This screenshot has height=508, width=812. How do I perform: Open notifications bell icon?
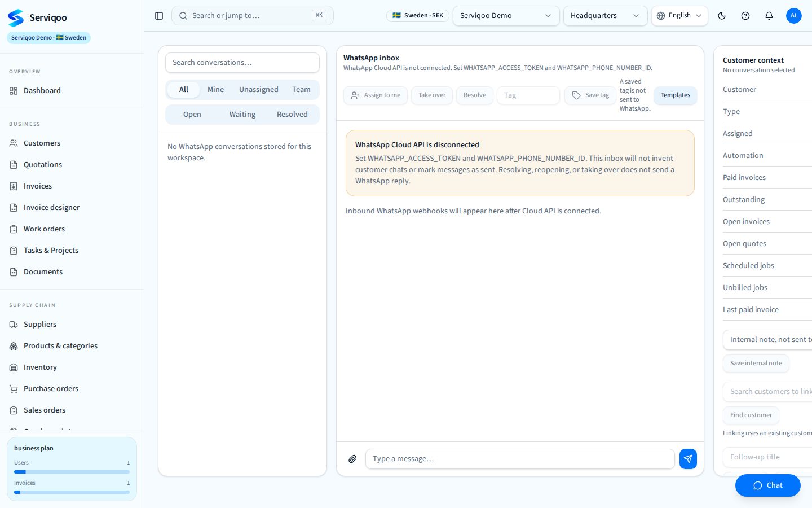(769, 16)
